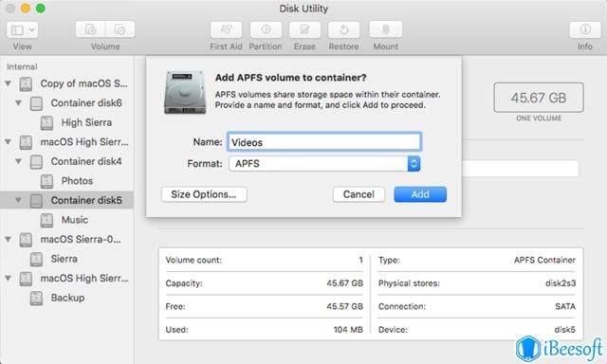Select Container disk4 in sidebar
Screen dimensions: 607x364
pos(86,161)
